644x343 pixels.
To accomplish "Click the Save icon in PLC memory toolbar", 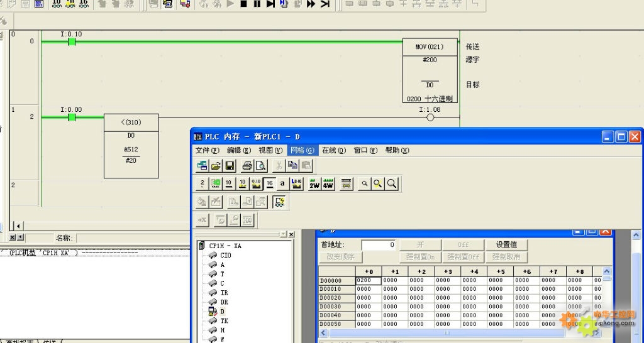I will (x=230, y=166).
